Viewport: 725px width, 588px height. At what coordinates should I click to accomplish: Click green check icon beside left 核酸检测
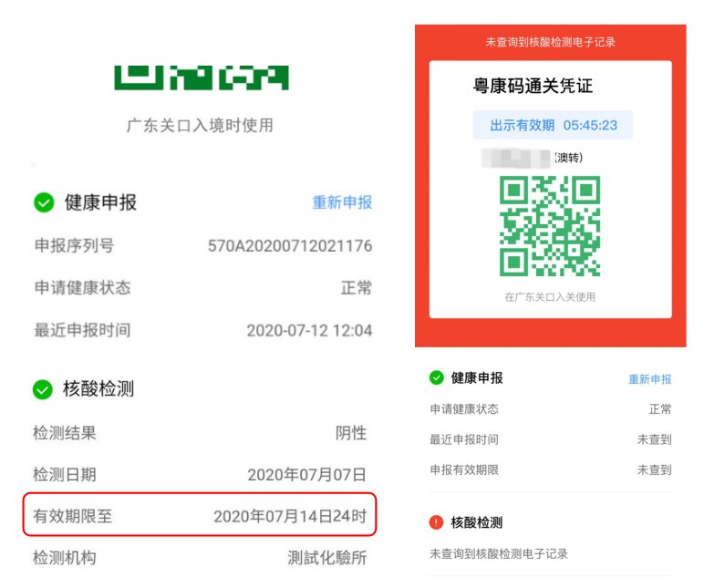click(43, 389)
